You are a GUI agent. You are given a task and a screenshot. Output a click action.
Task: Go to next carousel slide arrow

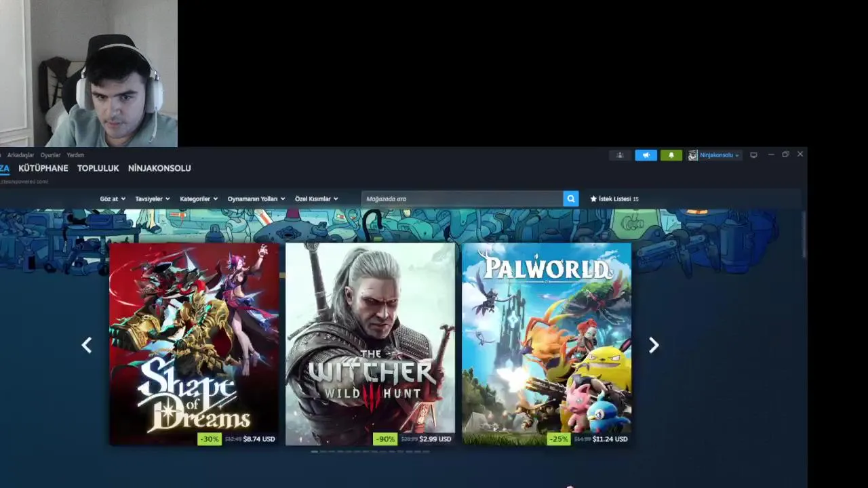click(654, 346)
